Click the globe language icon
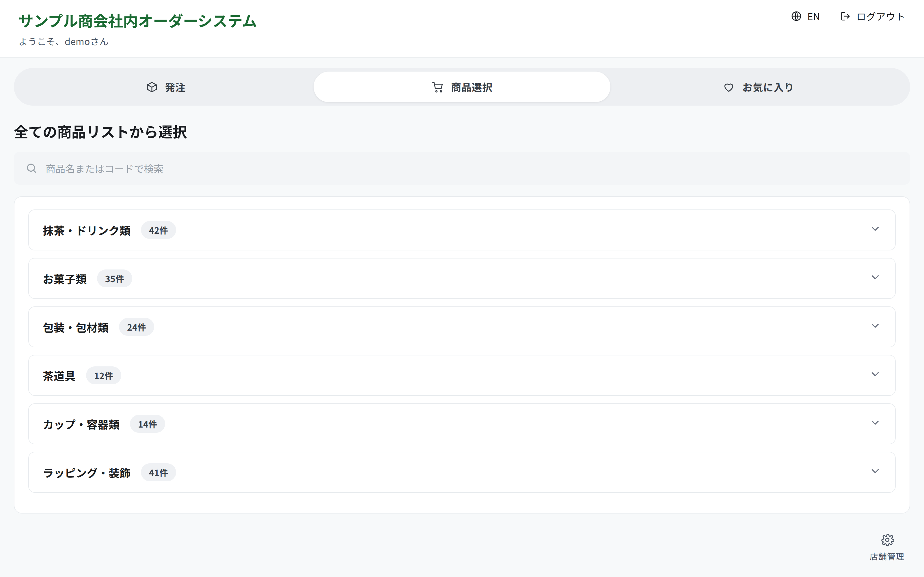Viewport: 924px width, 577px height. [796, 16]
